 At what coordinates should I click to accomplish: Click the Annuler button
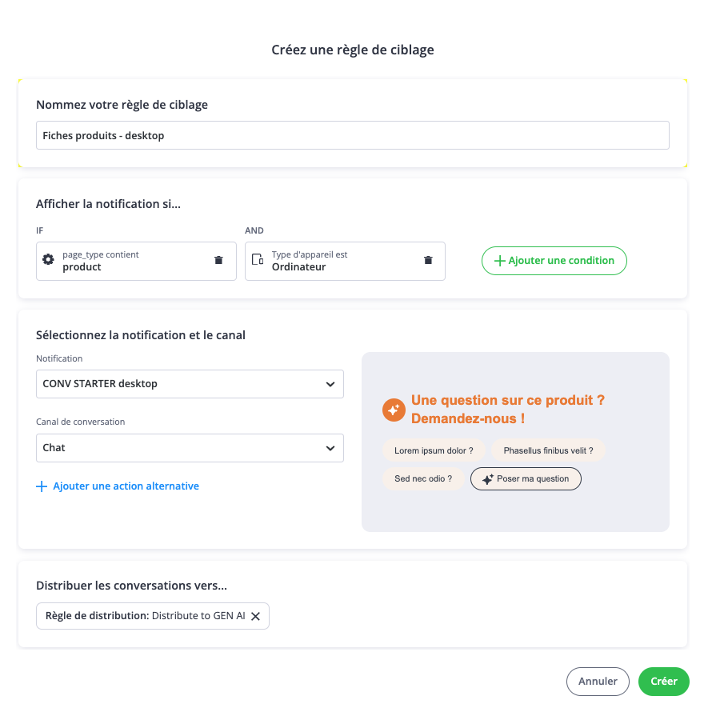598,682
